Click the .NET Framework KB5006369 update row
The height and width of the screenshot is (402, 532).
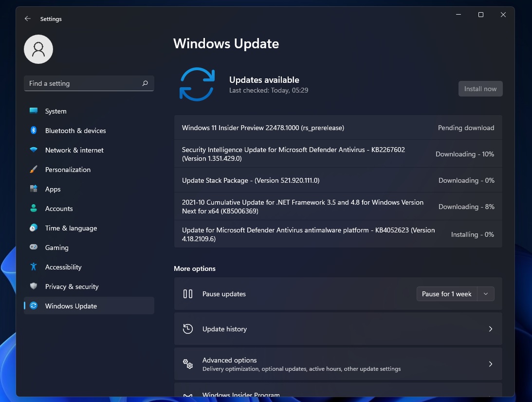click(338, 207)
